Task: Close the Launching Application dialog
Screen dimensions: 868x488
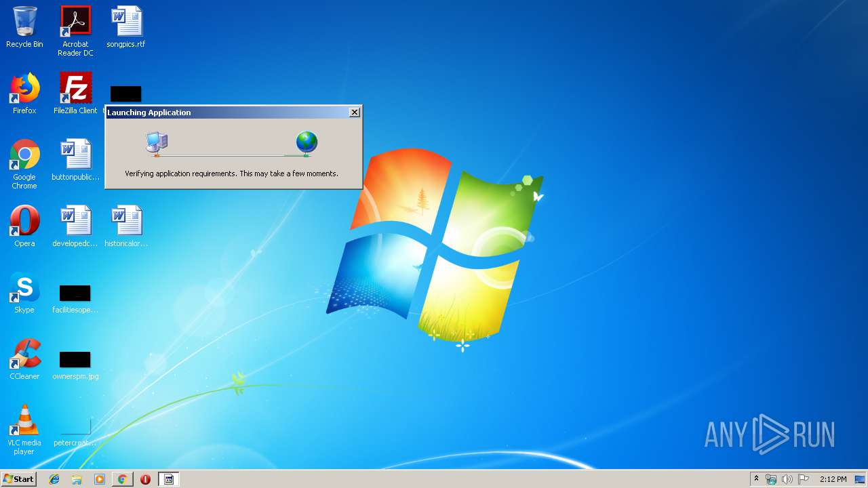Action: point(355,113)
